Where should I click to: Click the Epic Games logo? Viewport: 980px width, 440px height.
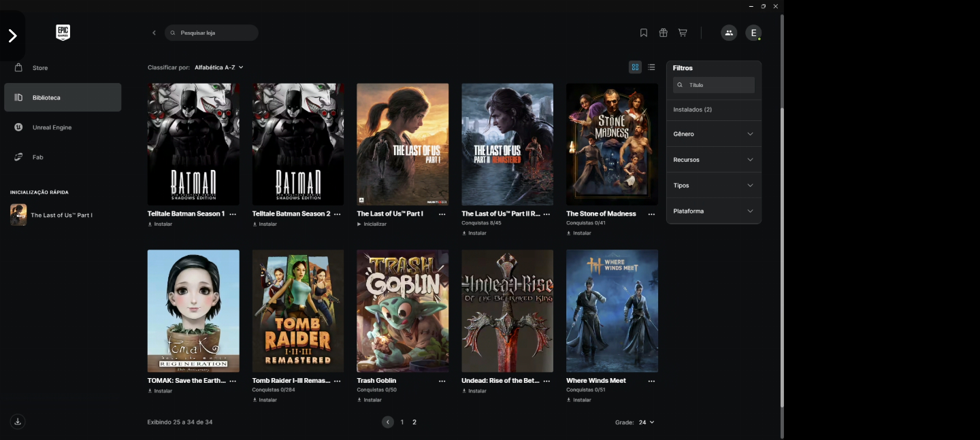(x=63, y=33)
